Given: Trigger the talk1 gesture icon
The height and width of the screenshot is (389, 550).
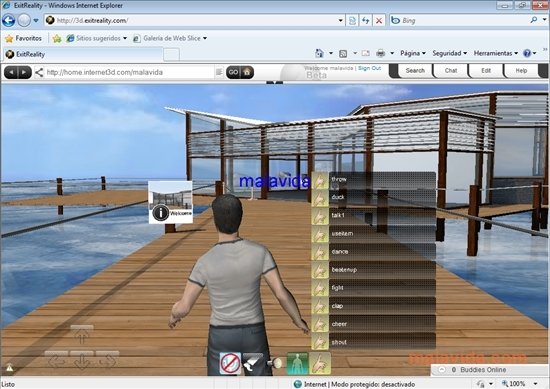Looking at the screenshot, I should pyautogui.click(x=320, y=217).
